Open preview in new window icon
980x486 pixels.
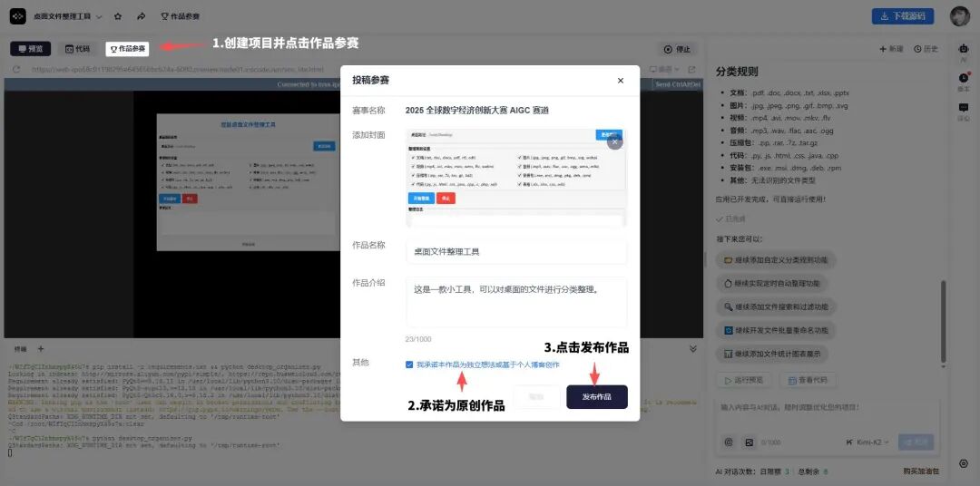tap(691, 69)
